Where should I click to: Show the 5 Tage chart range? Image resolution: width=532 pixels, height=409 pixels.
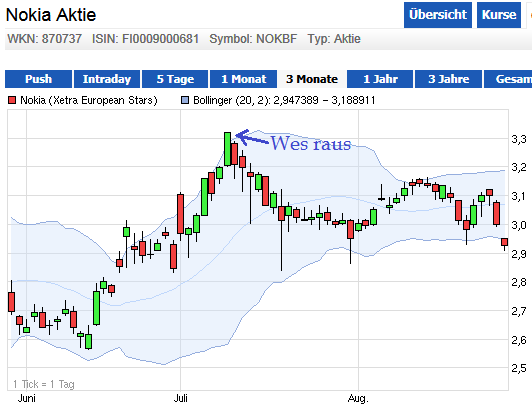175,79
